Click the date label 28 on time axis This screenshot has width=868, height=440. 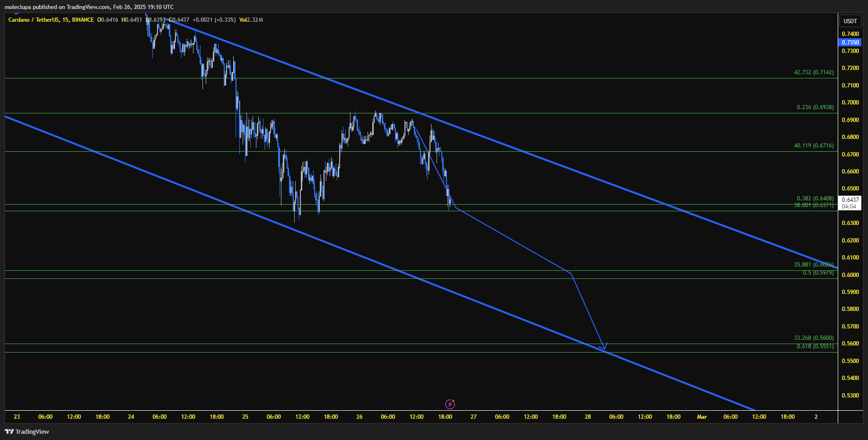click(587, 417)
